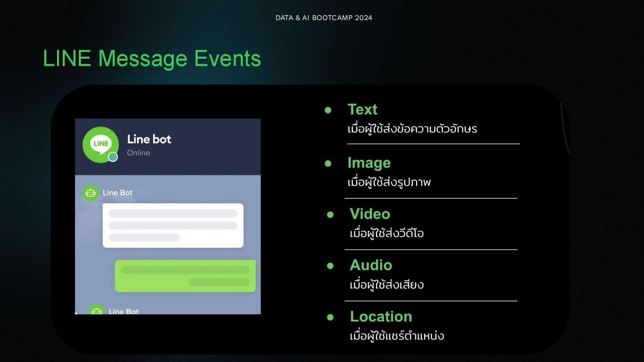Screen dimensions: 644x362
Task: Select the 'Image' event heading
Action: point(369,163)
